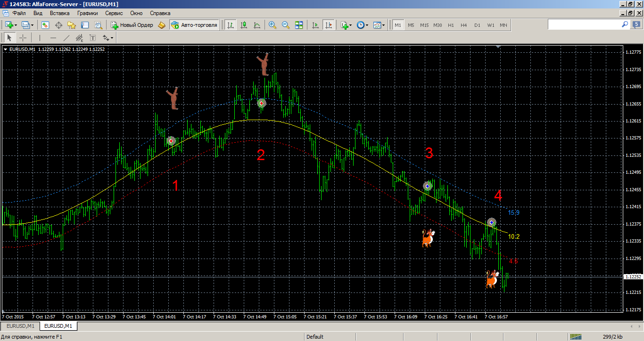Expand the new chart dropdown arrow
Viewport: 644px width, 341px height.
tap(16, 25)
